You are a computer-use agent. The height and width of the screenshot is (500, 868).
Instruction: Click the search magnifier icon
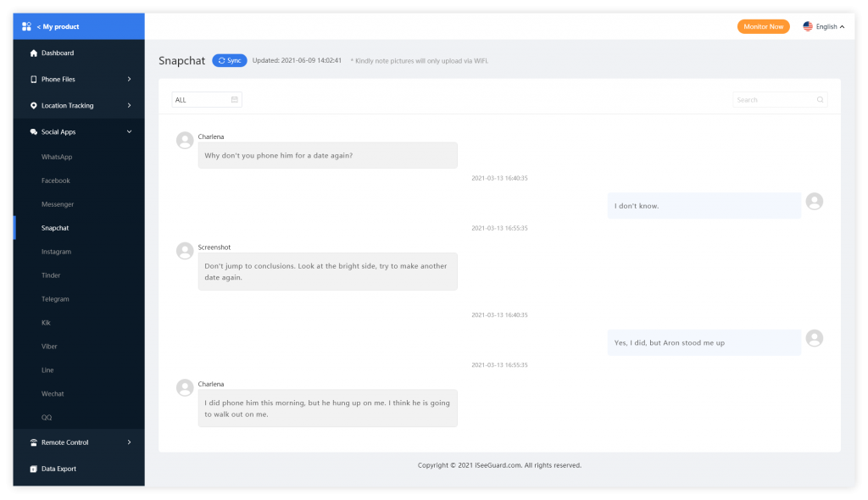point(820,100)
